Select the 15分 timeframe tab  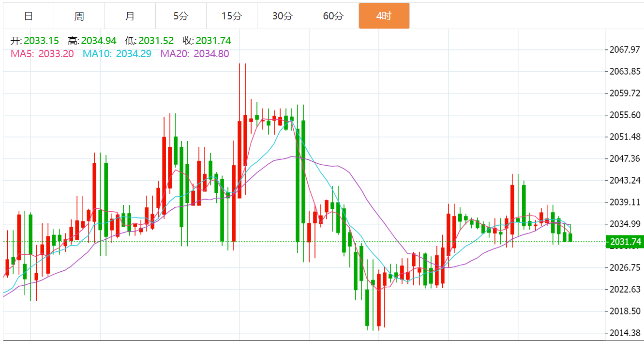232,16
